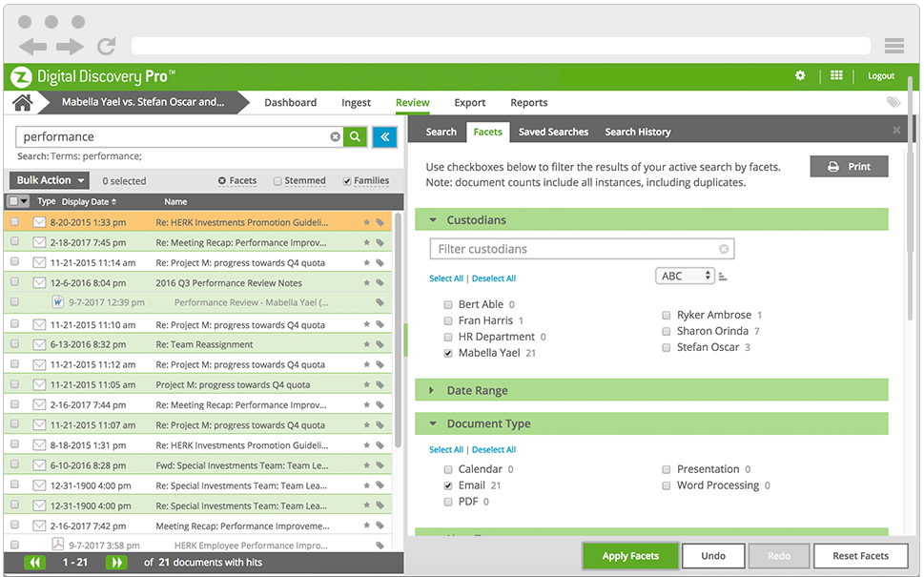
Task: Click Digital Discovery Pro logo
Action: coord(93,76)
